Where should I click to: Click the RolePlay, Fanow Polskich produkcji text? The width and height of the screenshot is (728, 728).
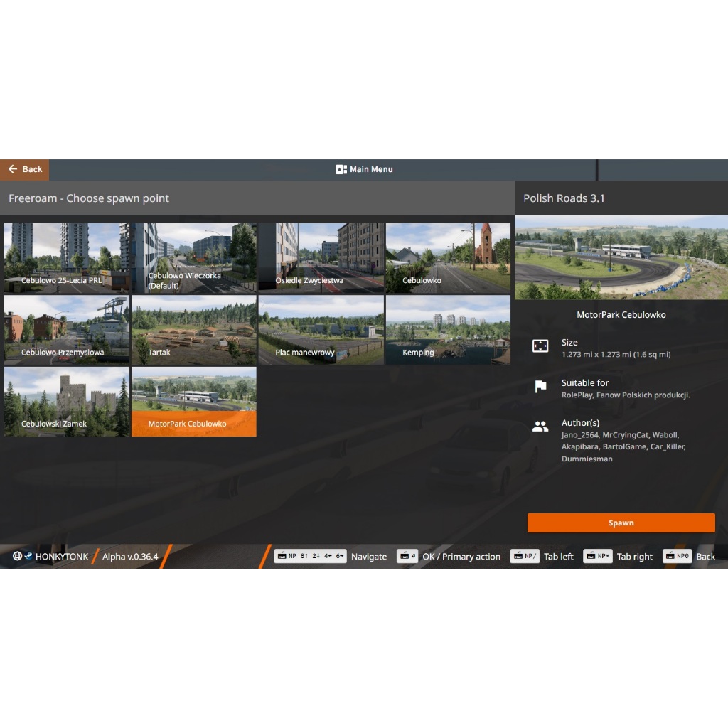click(x=626, y=395)
